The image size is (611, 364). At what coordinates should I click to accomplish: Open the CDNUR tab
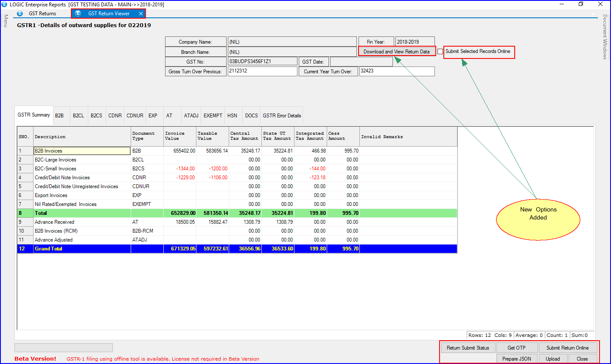[x=135, y=116]
